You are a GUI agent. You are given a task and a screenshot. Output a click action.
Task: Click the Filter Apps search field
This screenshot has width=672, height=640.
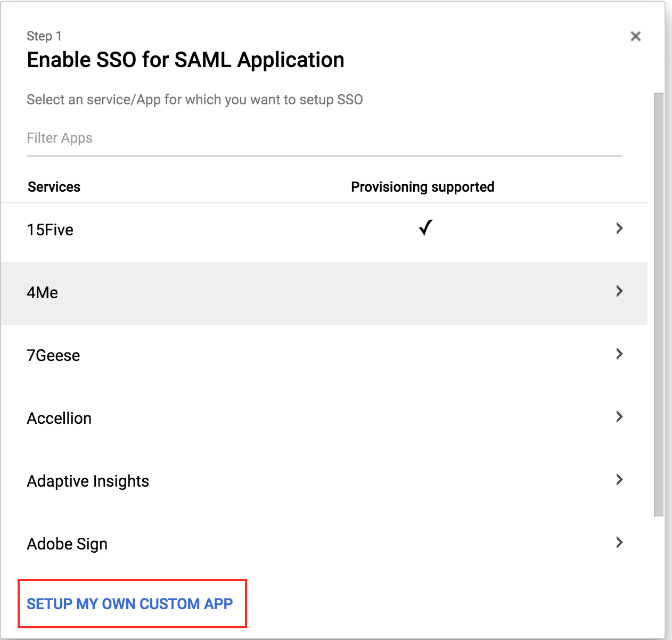324,138
